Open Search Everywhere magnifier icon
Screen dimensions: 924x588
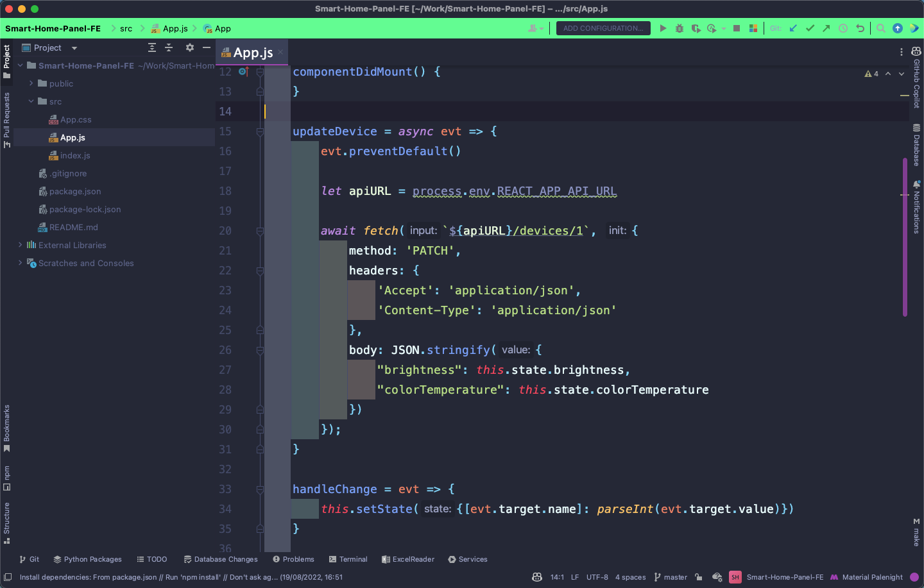coord(881,28)
